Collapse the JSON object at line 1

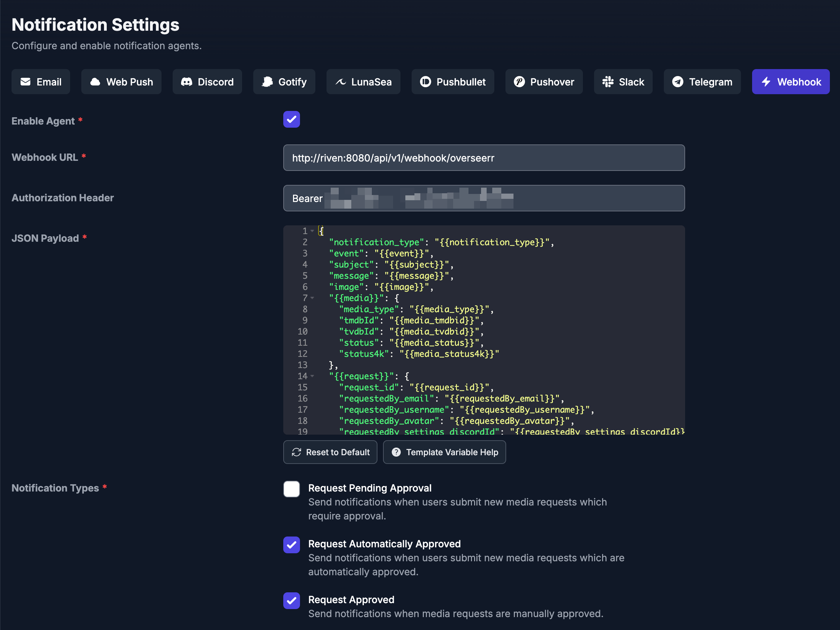(312, 231)
